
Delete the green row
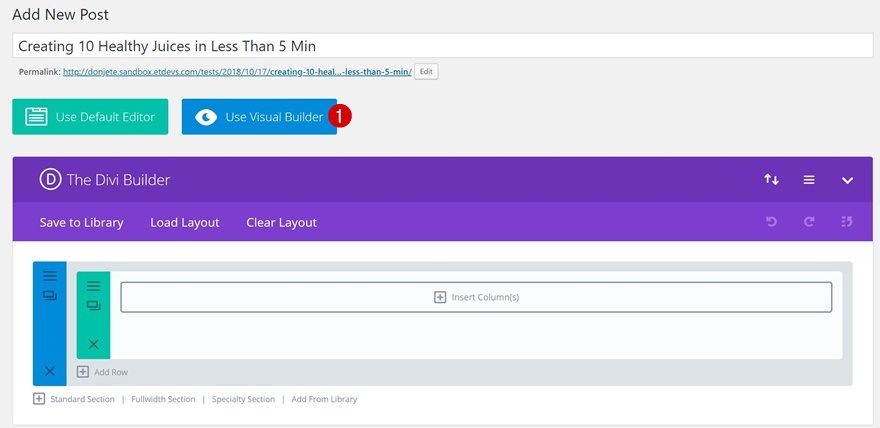pos(94,344)
